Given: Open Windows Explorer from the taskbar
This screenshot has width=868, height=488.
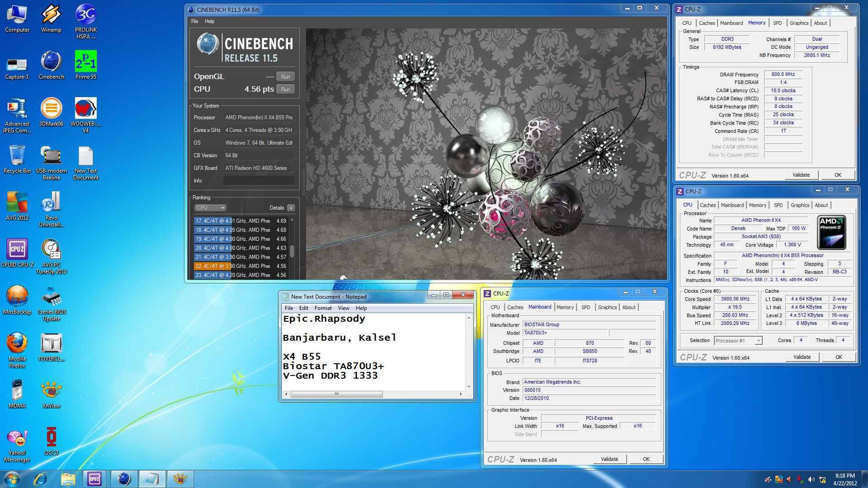Looking at the screenshot, I should pos(68,479).
